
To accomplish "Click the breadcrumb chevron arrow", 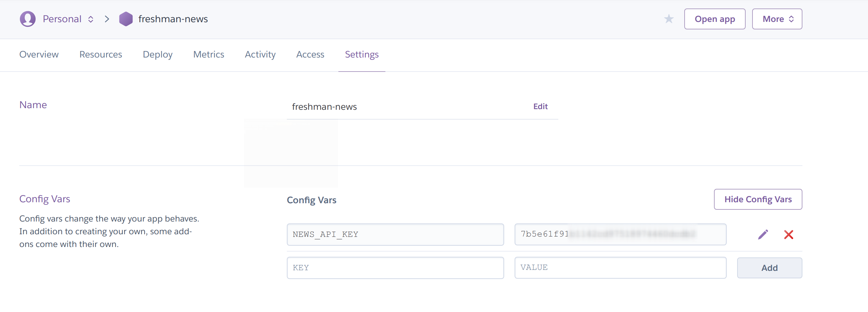I will tap(107, 19).
